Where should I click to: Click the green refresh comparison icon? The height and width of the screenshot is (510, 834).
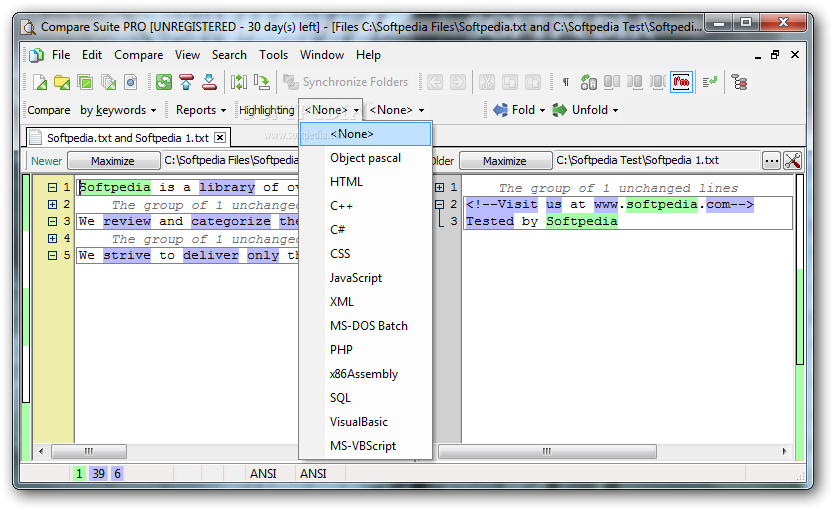click(164, 82)
